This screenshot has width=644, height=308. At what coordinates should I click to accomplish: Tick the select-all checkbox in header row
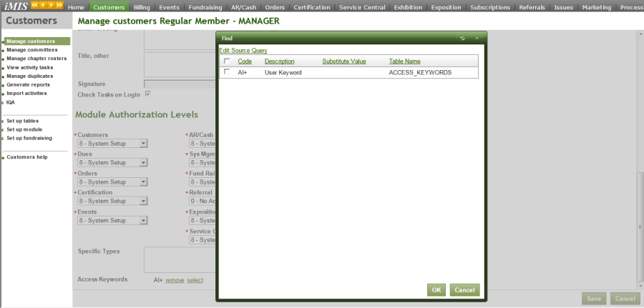[227, 61]
